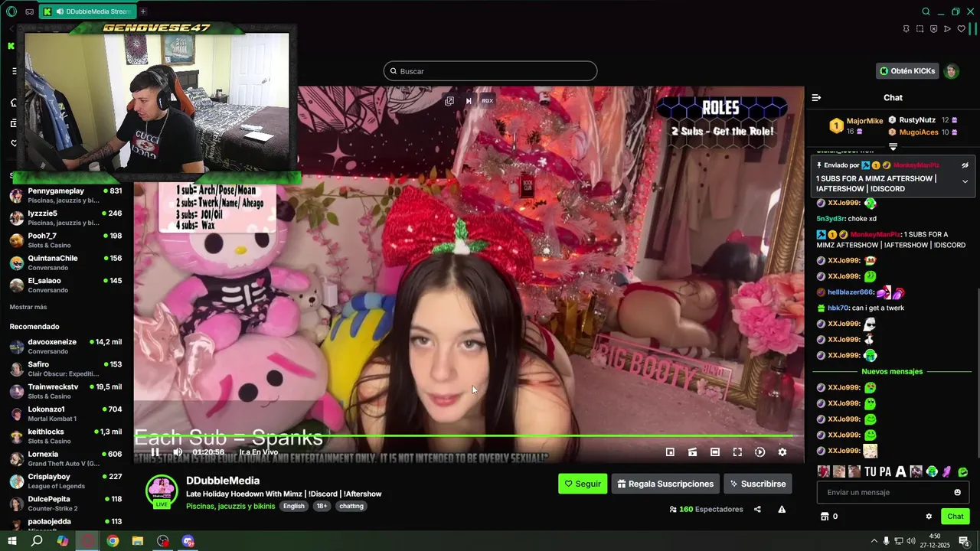Image resolution: width=980 pixels, height=551 pixels.
Task: Open the channel points shop icon
Action: click(x=825, y=517)
